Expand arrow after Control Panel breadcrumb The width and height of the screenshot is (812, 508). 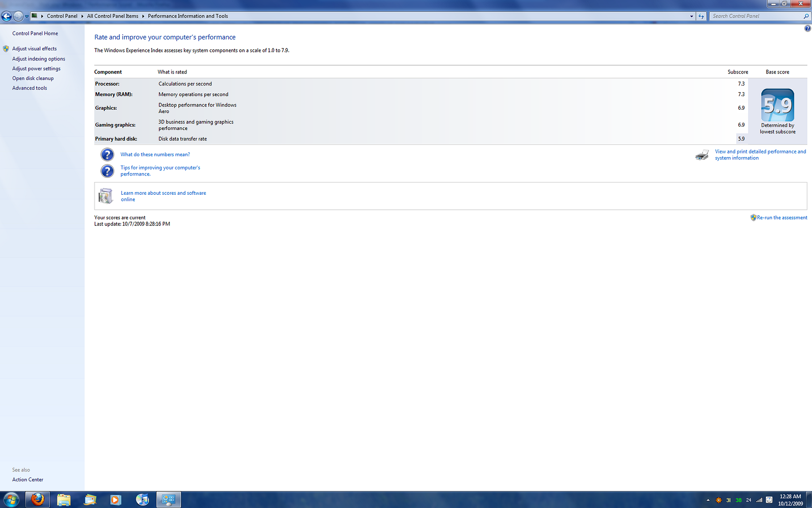[82, 16]
